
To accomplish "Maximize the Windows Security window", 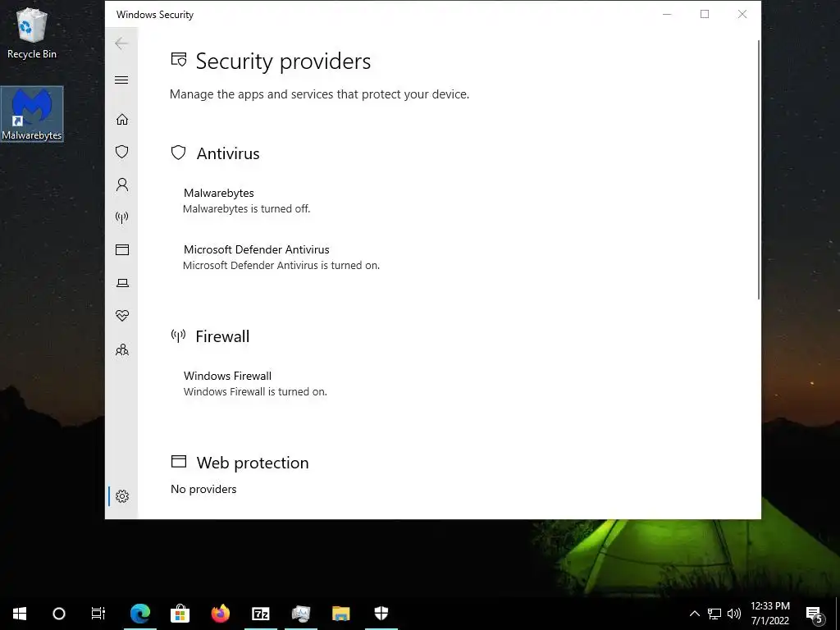I will pyautogui.click(x=705, y=15).
